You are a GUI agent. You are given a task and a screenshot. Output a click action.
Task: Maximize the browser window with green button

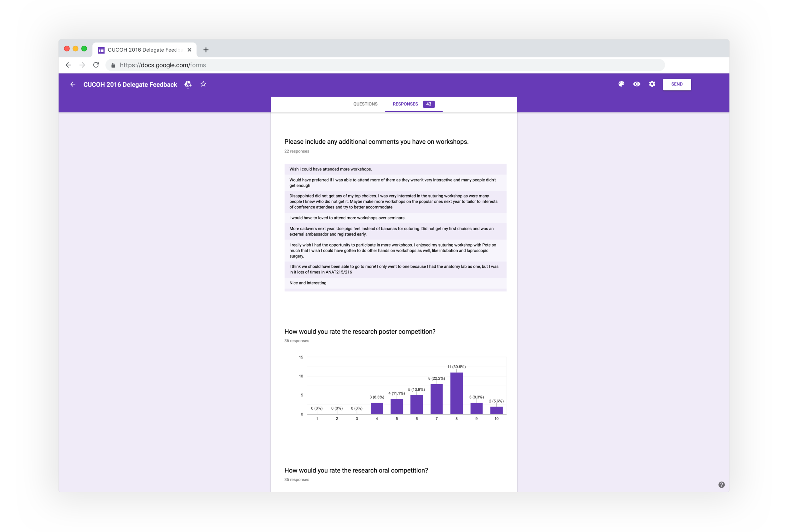tap(84, 49)
